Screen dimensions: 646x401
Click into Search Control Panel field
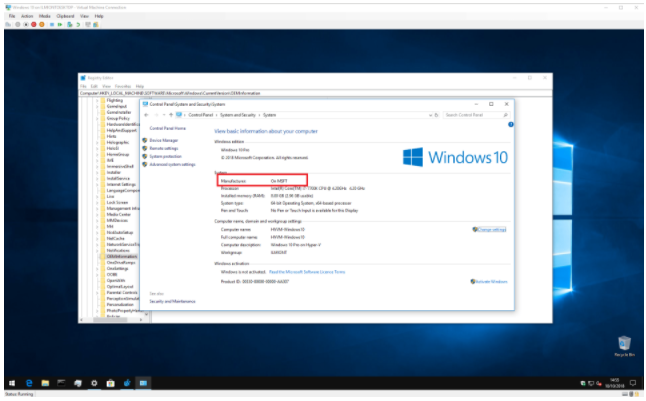[476, 115]
